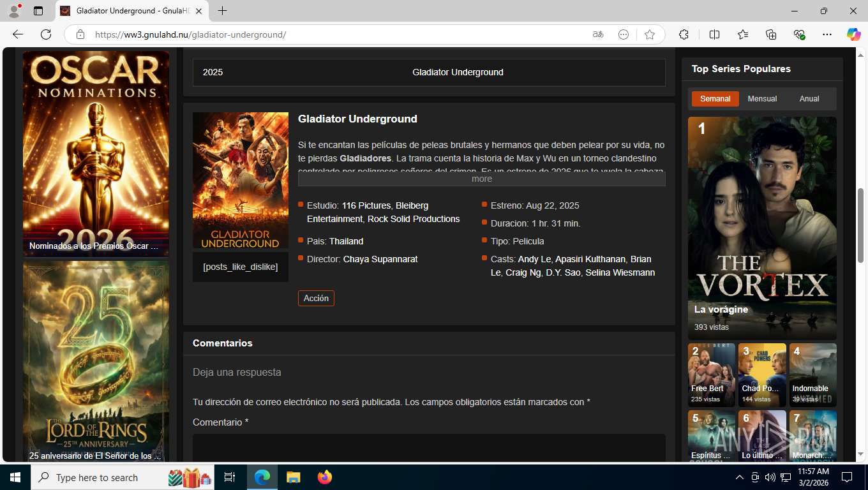Image resolution: width=868 pixels, height=490 pixels.
Task: Reload the current page
Action: pos(46,34)
